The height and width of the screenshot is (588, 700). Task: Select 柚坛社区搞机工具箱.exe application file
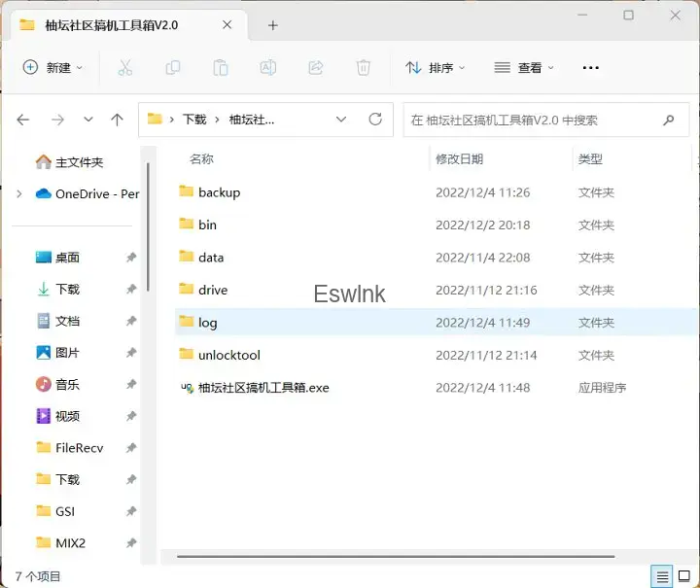(262, 388)
